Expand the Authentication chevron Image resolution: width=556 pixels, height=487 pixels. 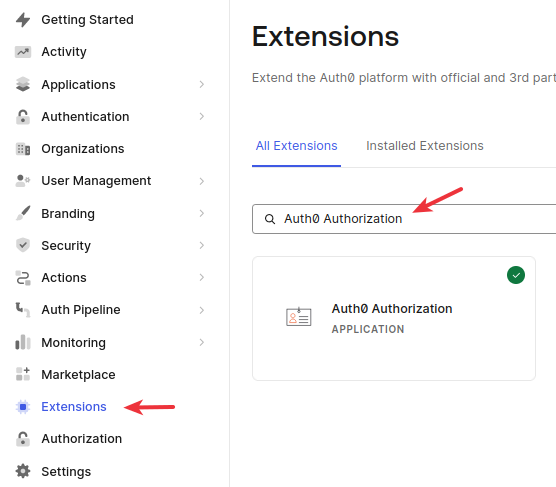[201, 116]
